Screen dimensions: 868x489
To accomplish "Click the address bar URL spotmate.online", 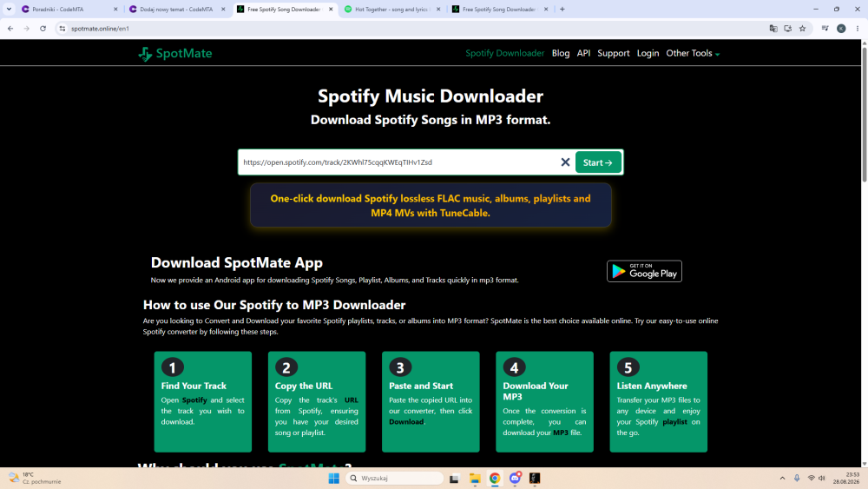I will (x=100, y=29).
